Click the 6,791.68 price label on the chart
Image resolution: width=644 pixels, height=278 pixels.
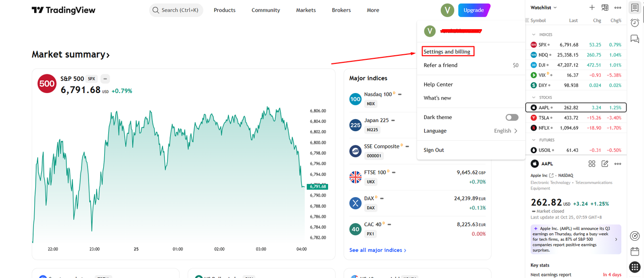(x=318, y=187)
